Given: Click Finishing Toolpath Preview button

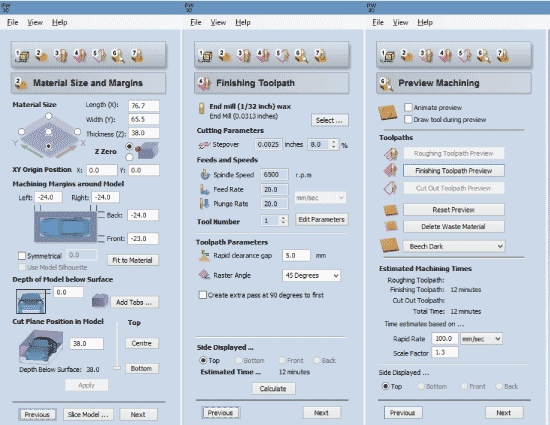Looking at the screenshot, I should pos(454,170).
